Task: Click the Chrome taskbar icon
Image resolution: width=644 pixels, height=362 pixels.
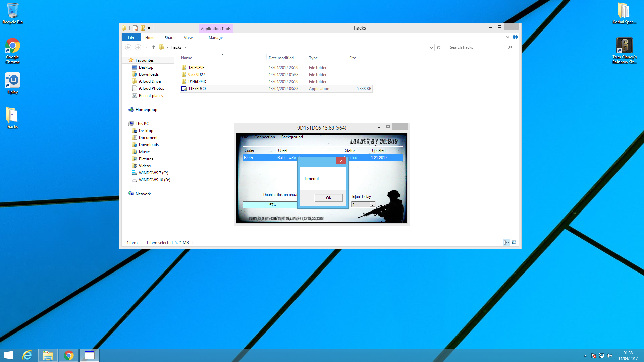Action: 69,355
